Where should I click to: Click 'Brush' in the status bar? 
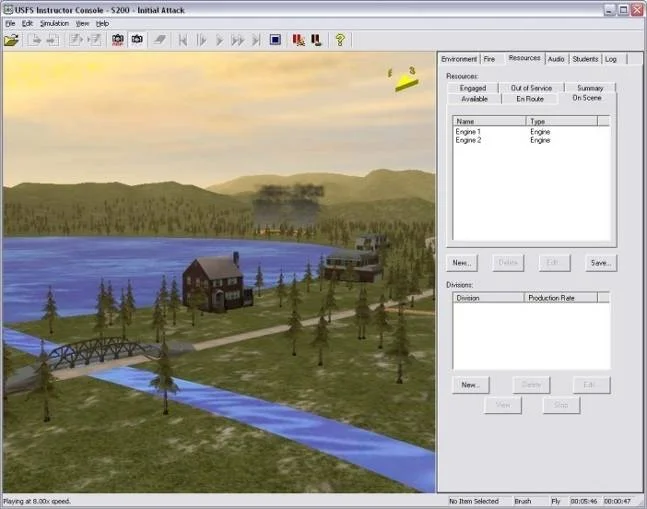click(523, 501)
